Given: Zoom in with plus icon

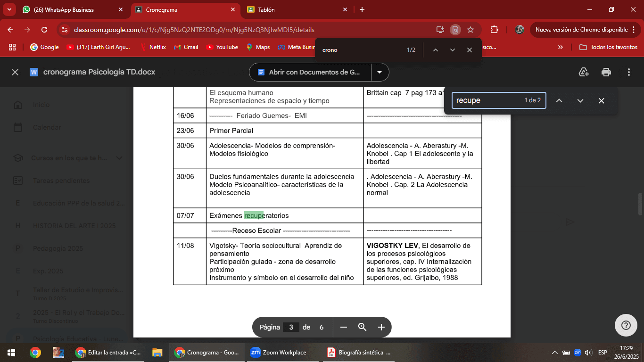Looking at the screenshot, I should pos(381,327).
